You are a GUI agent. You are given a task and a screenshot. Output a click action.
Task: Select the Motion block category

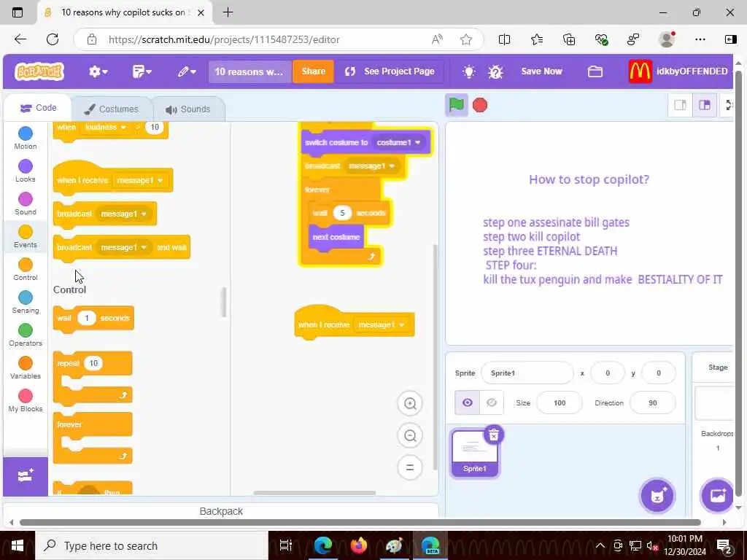[26, 138]
